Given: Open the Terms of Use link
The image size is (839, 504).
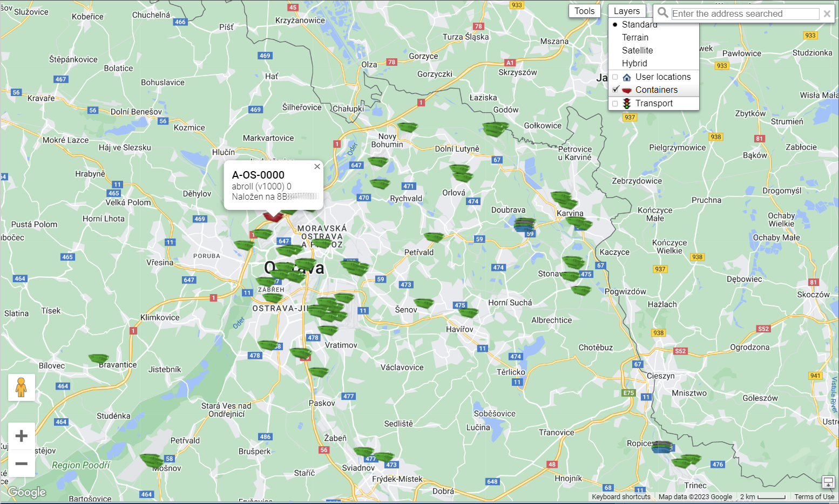Looking at the screenshot, I should coord(814,497).
